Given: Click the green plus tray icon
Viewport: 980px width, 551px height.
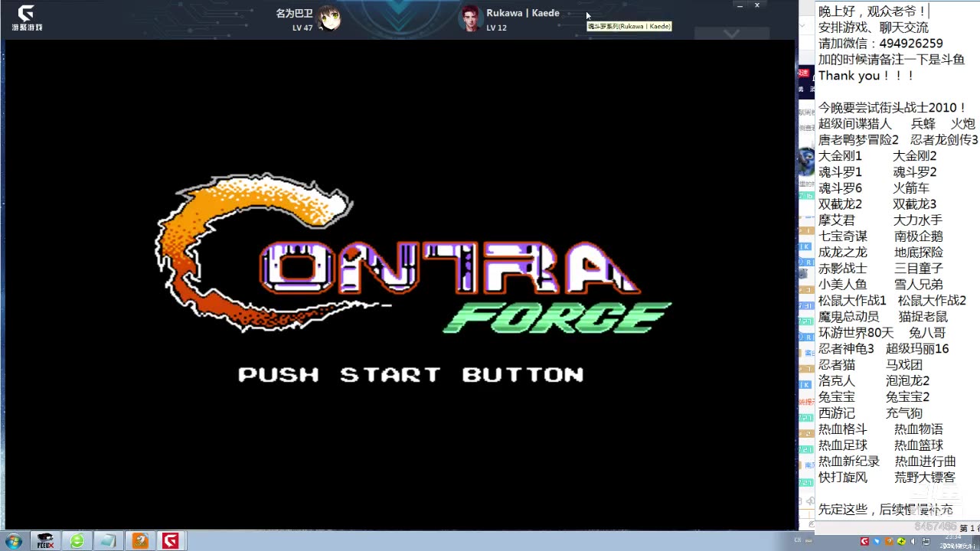Looking at the screenshot, I should pos(901,541).
